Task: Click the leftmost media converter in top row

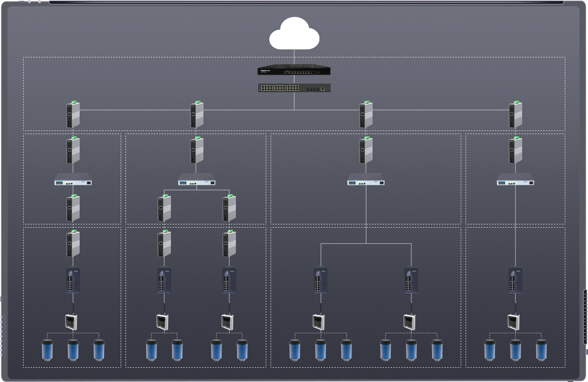Action: pyautogui.click(x=73, y=115)
